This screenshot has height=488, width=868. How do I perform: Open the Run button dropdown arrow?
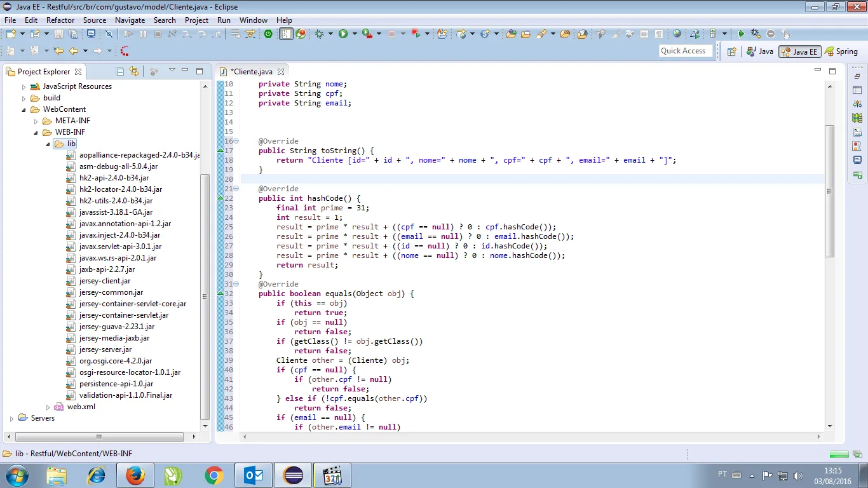click(354, 34)
